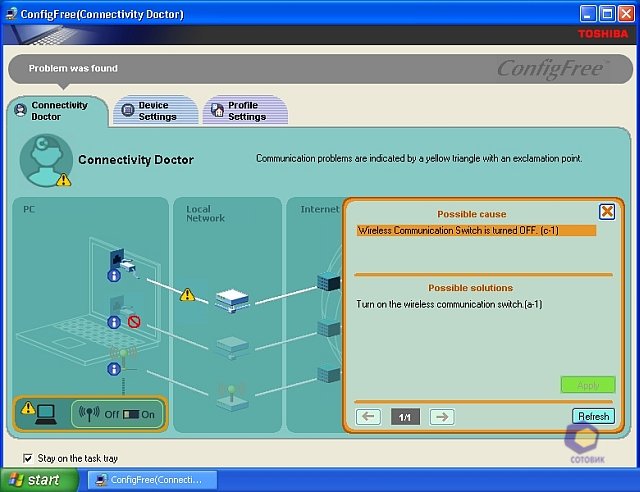Click the Apply button
640x492 pixels.
587,385
